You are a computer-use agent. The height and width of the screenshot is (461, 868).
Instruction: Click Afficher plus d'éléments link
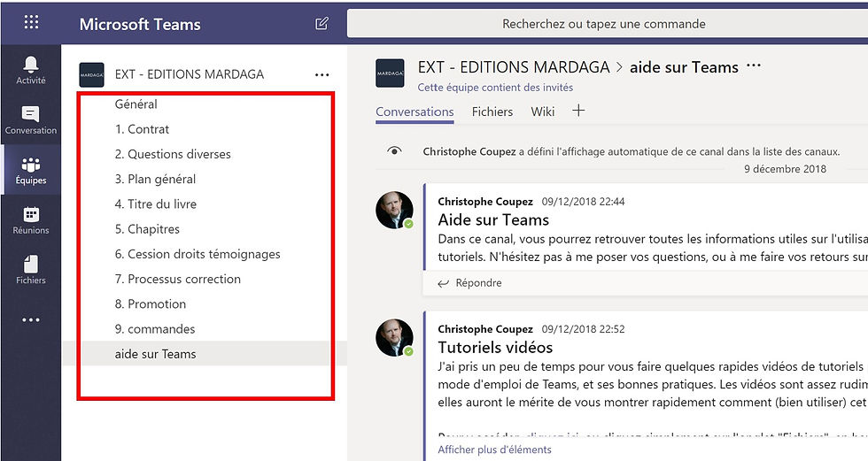pyautogui.click(x=494, y=449)
